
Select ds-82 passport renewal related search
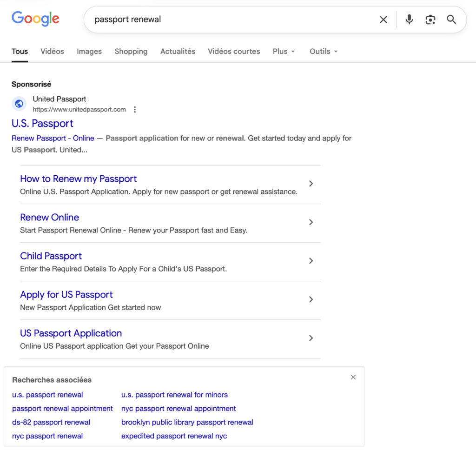pyautogui.click(x=51, y=422)
